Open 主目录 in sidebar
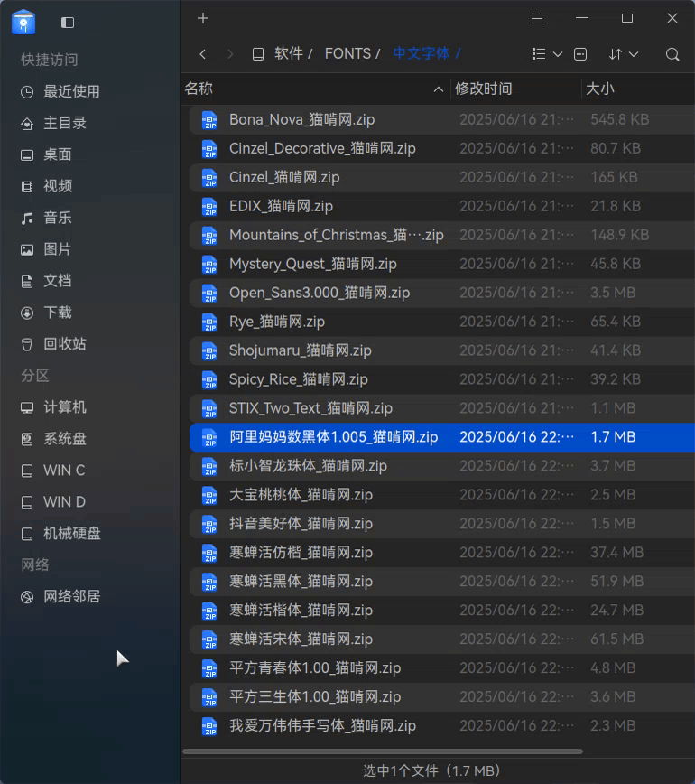 pos(65,123)
